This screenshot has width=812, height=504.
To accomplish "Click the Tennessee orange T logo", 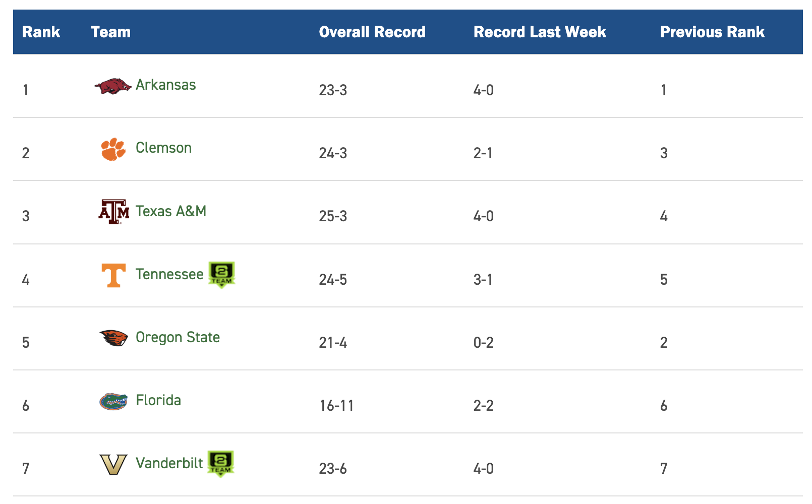I will click(x=113, y=275).
